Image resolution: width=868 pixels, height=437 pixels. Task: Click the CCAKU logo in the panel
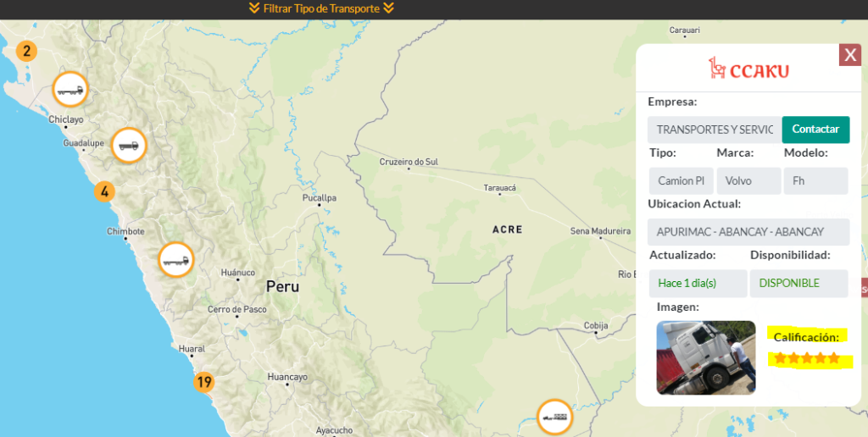pos(748,68)
